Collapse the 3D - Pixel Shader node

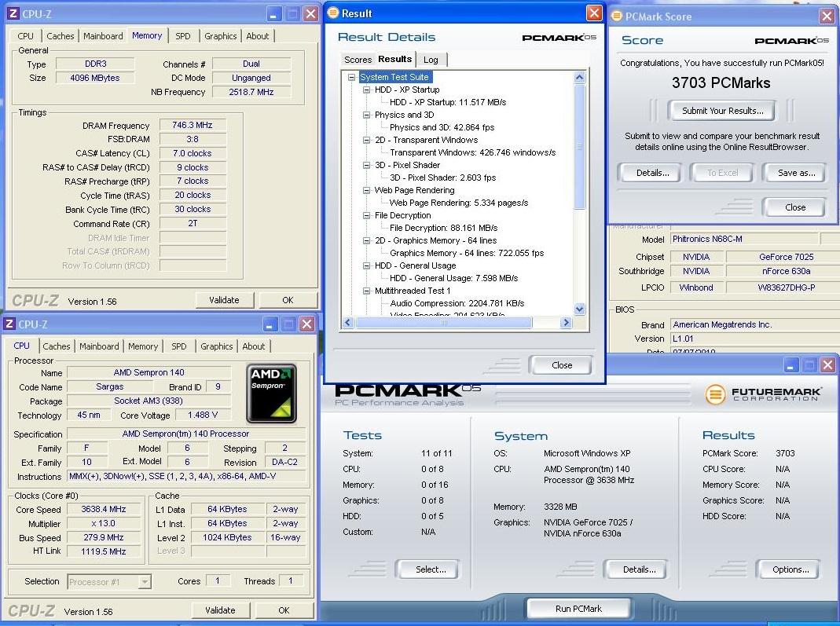(x=366, y=166)
